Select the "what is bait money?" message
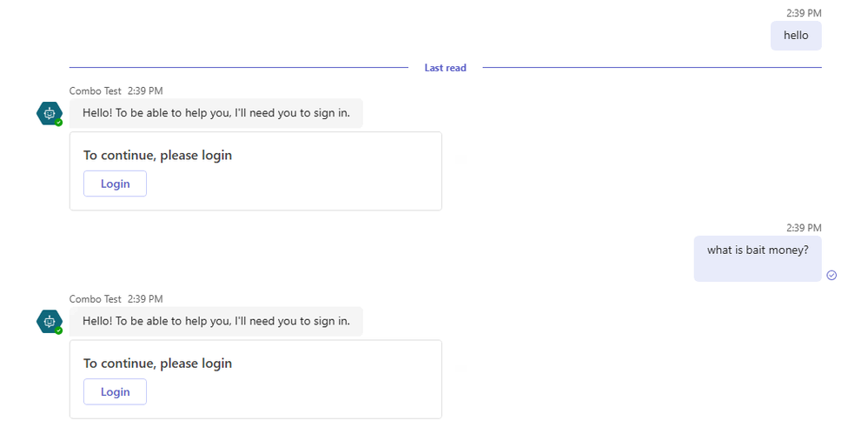Image resolution: width=868 pixels, height=434 pixels. pos(758,250)
